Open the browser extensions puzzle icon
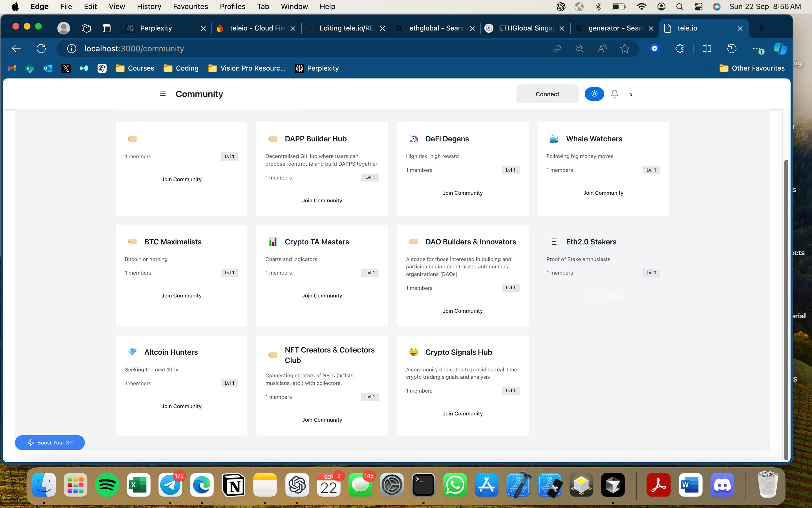 [679, 48]
